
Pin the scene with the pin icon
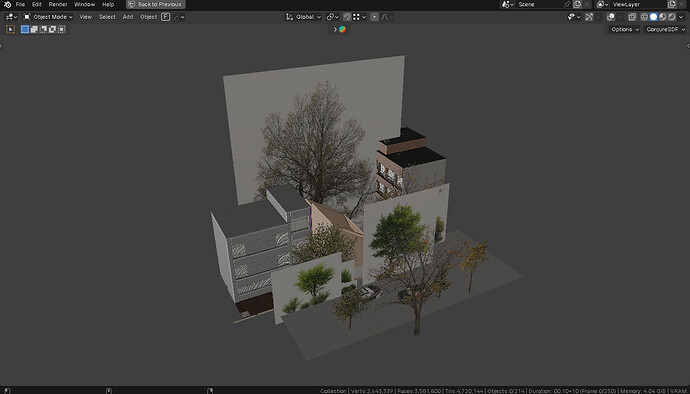tap(567, 4)
